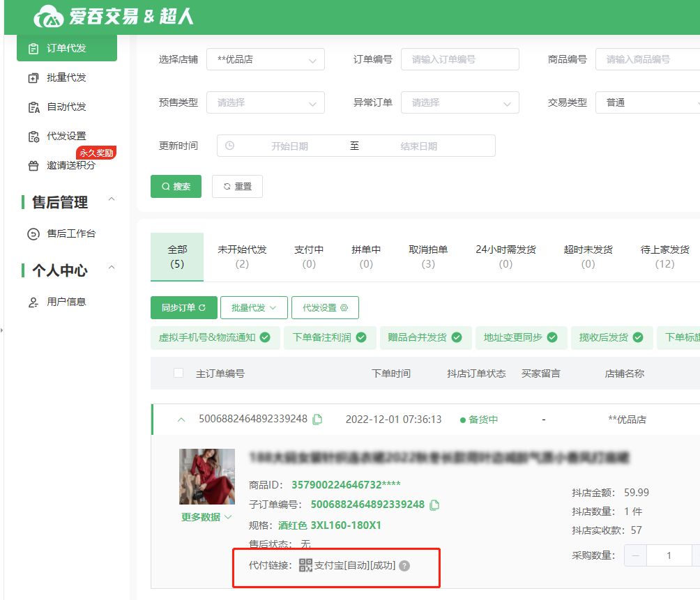Image resolution: width=700 pixels, height=600 pixels.
Task: Click the 自动代发 document icon
Action: coord(33,107)
